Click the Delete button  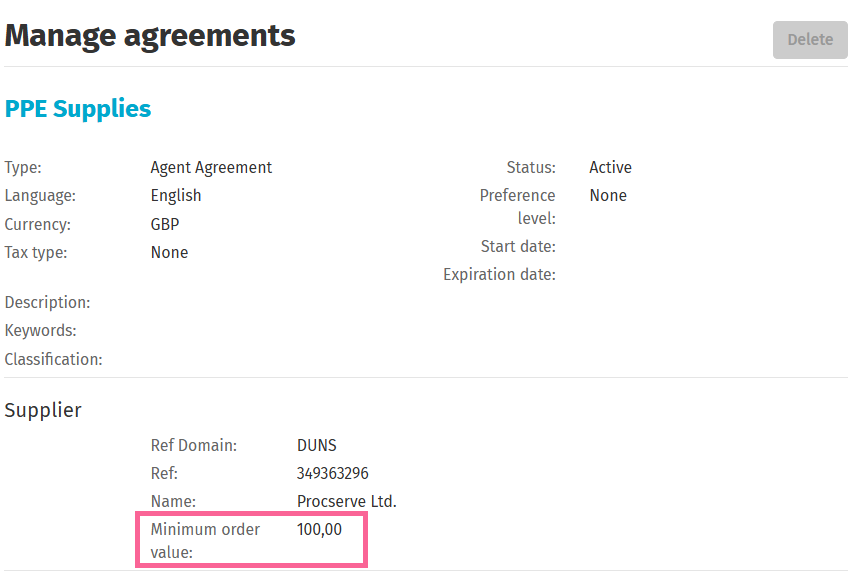pos(809,40)
